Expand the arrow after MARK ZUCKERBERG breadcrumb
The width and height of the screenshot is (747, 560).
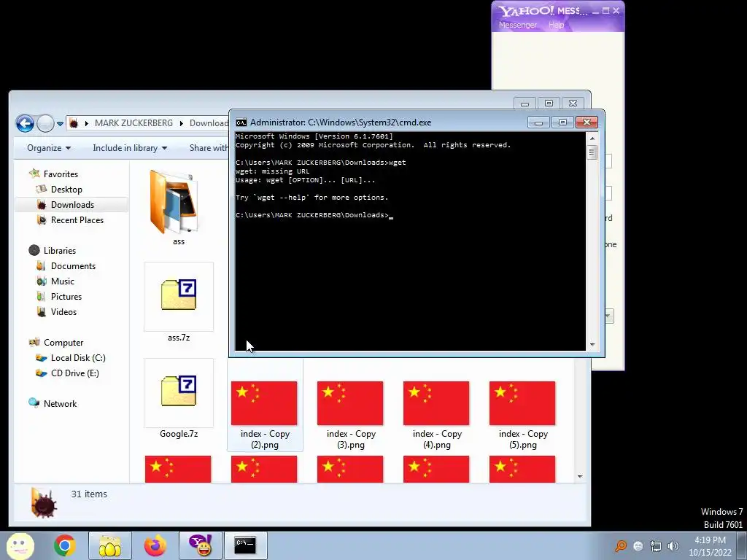182,123
